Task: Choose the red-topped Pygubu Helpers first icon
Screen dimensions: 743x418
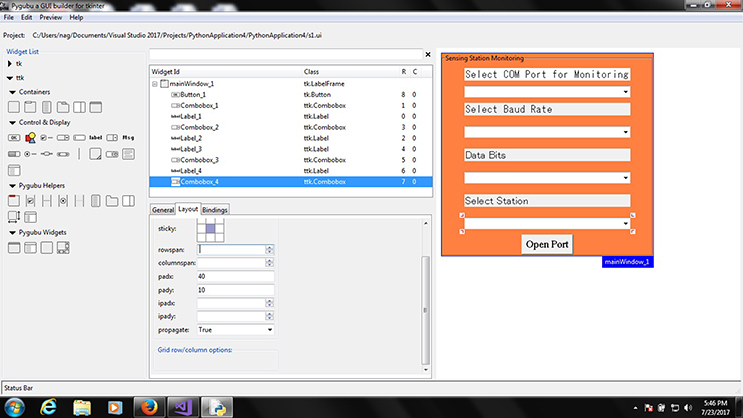Action: (14, 200)
